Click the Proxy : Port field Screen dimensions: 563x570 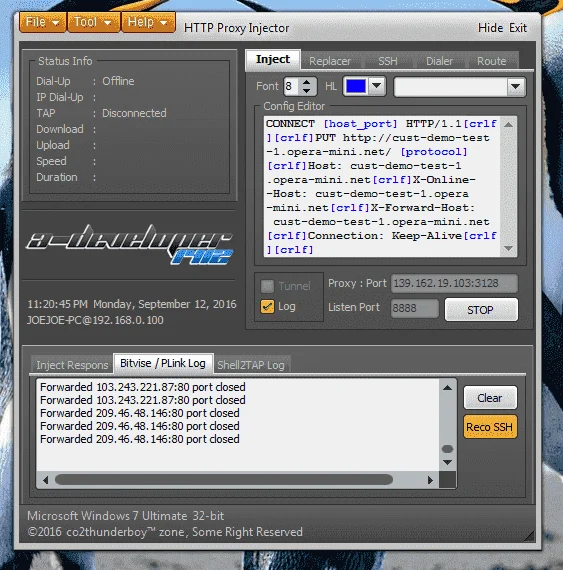[454, 283]
